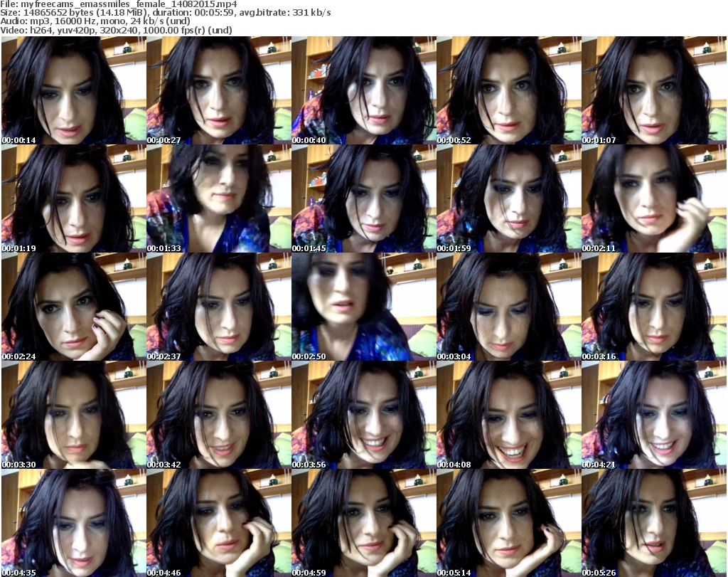728x577 pixels.
Task: Choose the frame marked 00:04:08
Action: [x=509, y=415]
